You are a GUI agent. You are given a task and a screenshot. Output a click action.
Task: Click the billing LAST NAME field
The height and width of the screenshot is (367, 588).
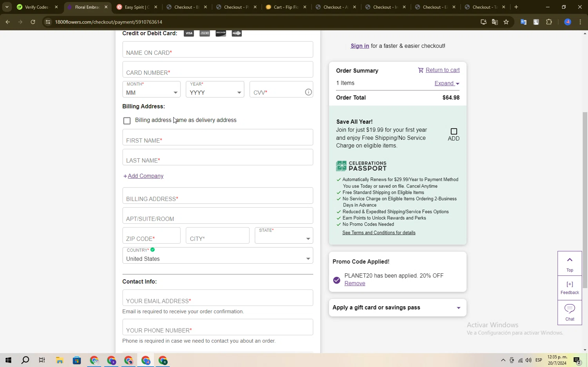pyautogui.click(x=218, y=157)
